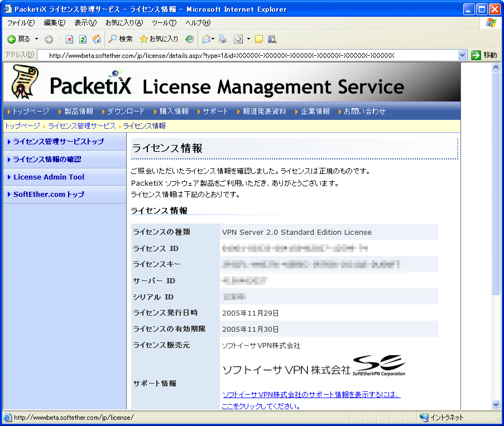Expand the address bar dropdown
504x426 pixels.
462,55
